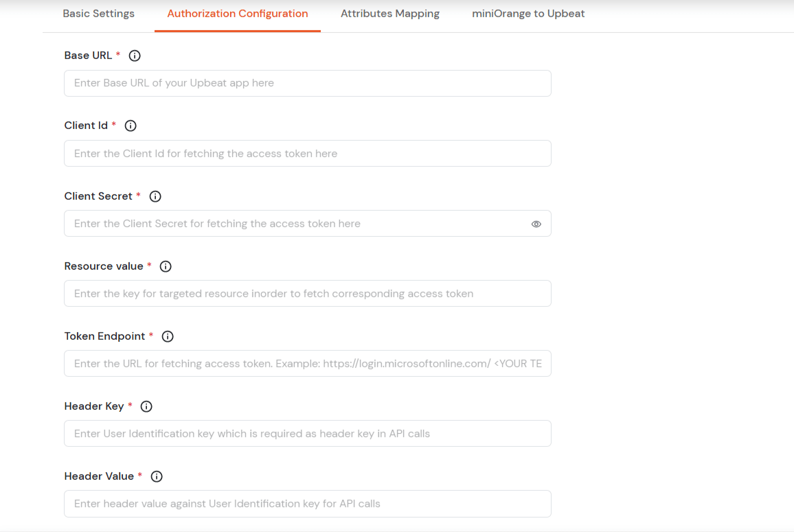Click the 'Client Secret' field label
Viewport: 794px width, 532px height.
tap(98, 196)
